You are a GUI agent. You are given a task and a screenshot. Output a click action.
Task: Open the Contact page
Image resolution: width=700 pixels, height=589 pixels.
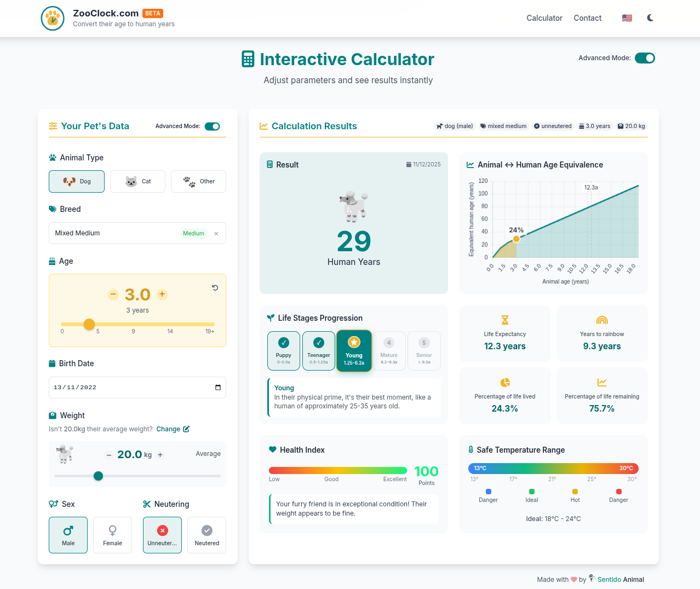point(587,18)
